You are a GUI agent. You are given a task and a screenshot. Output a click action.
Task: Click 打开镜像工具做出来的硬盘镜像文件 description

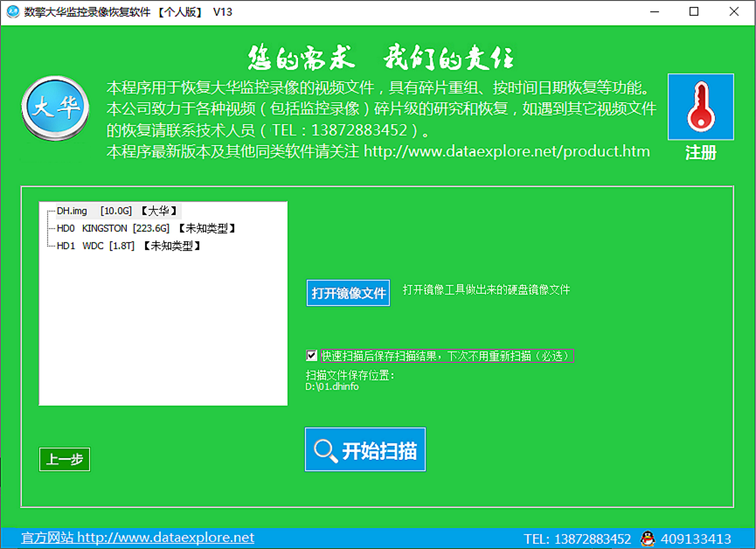pos(486,289)
